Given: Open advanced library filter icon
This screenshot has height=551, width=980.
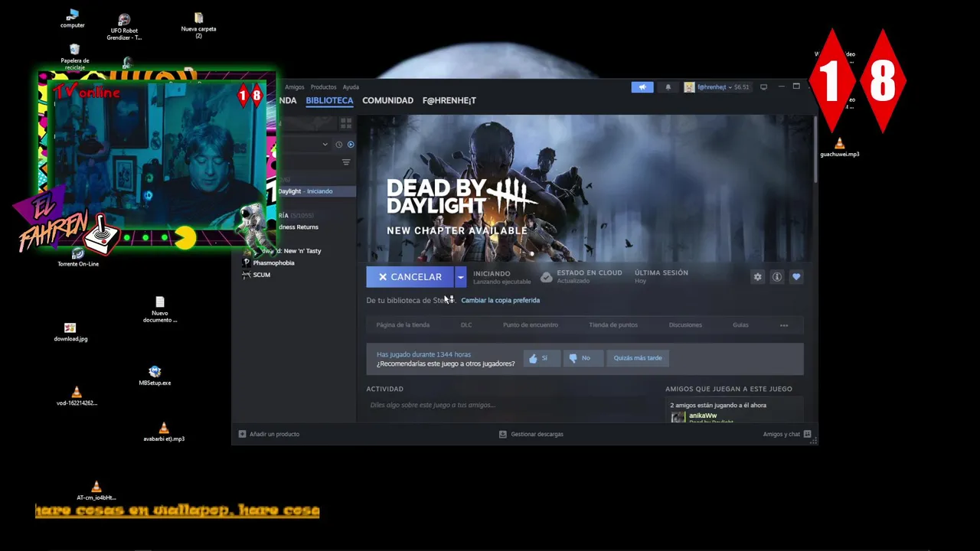Looking at the screenshot, I should click(346, 162).
